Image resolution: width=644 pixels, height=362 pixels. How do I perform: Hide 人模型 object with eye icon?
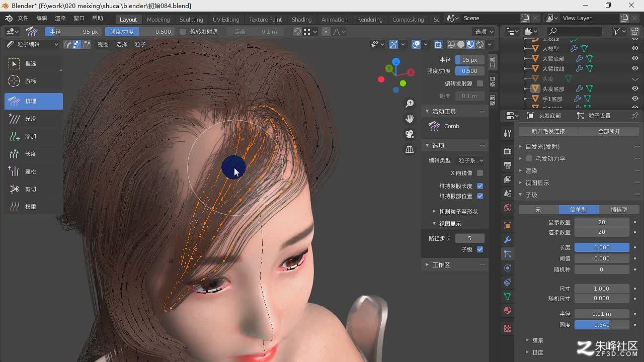(635, 49)
